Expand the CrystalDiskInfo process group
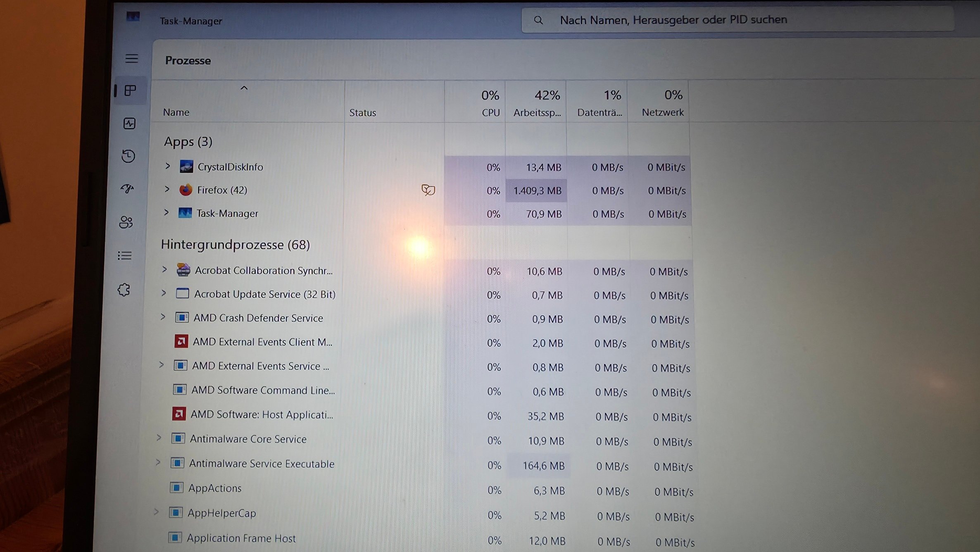980x552 pixels. 167,166
